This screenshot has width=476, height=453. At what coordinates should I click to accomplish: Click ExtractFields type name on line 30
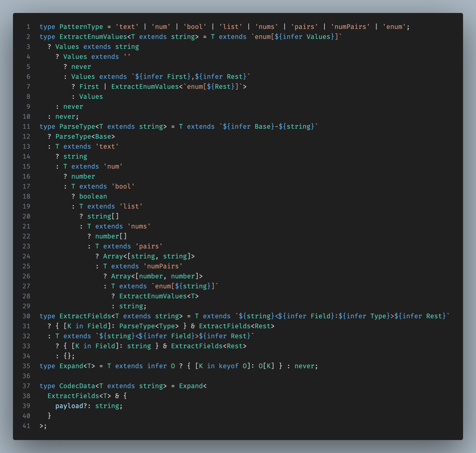click(85, 316)
